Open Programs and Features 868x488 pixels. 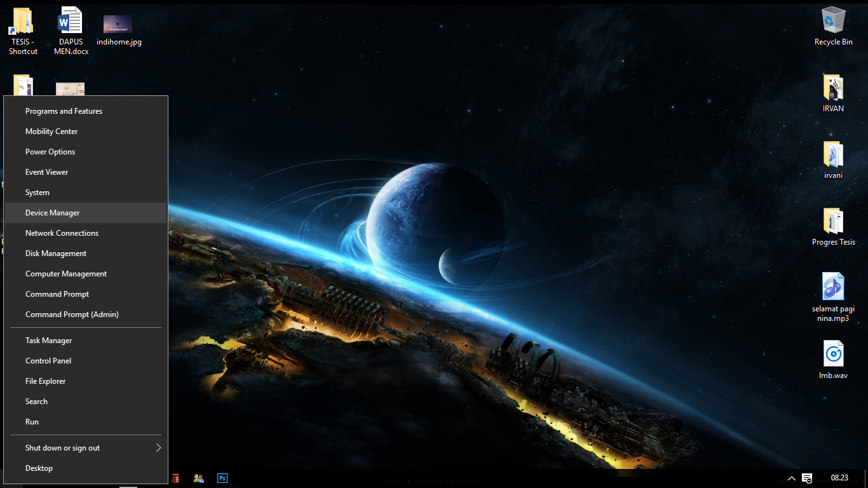point(86,111)
